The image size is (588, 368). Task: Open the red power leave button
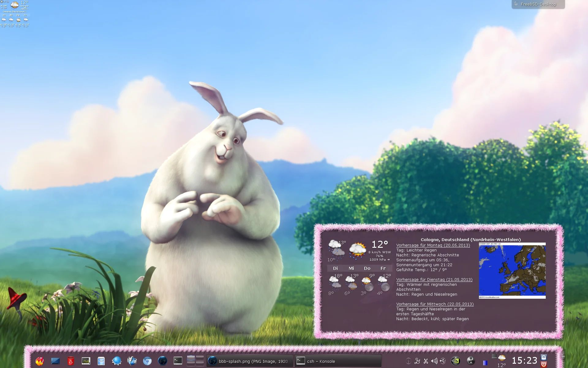[x=544, y=364]
